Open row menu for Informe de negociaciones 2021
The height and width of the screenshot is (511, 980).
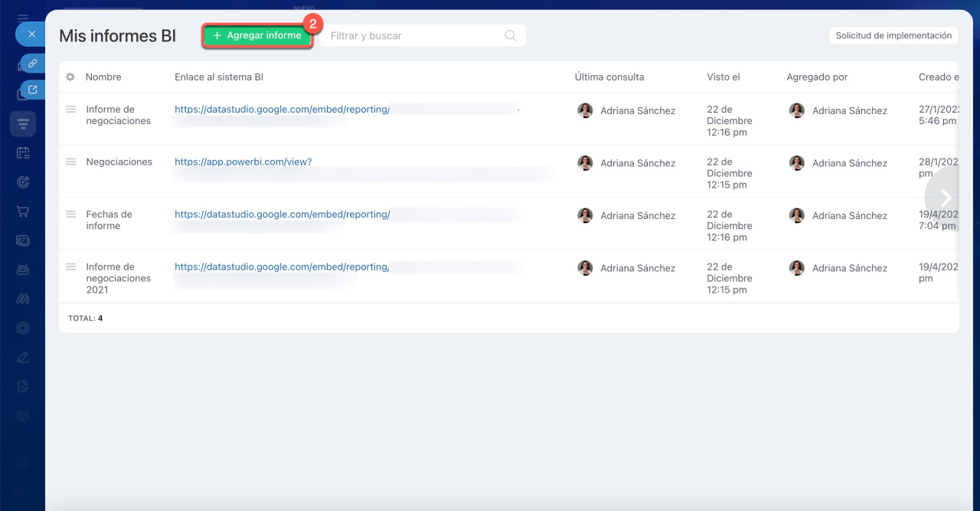coord(70,267)
